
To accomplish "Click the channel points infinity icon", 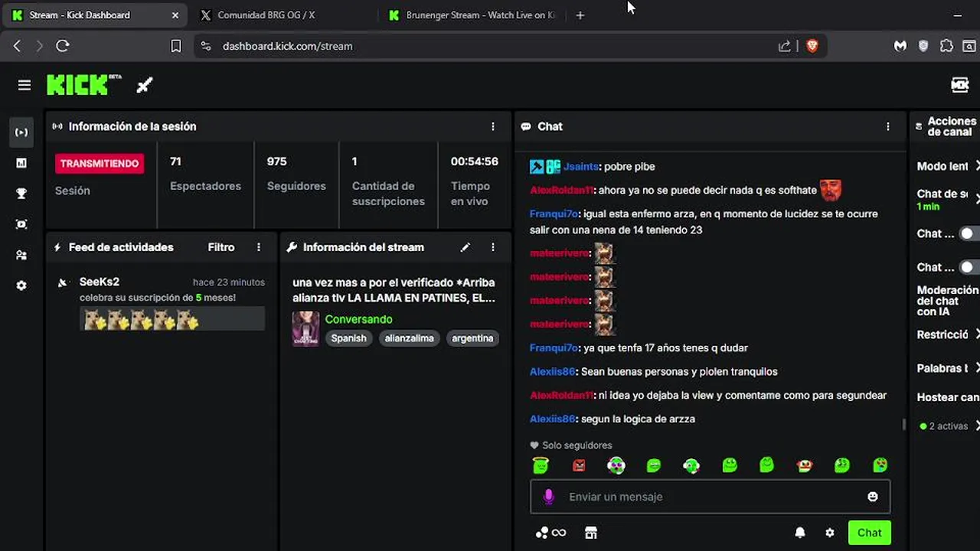I will [551, 533].
